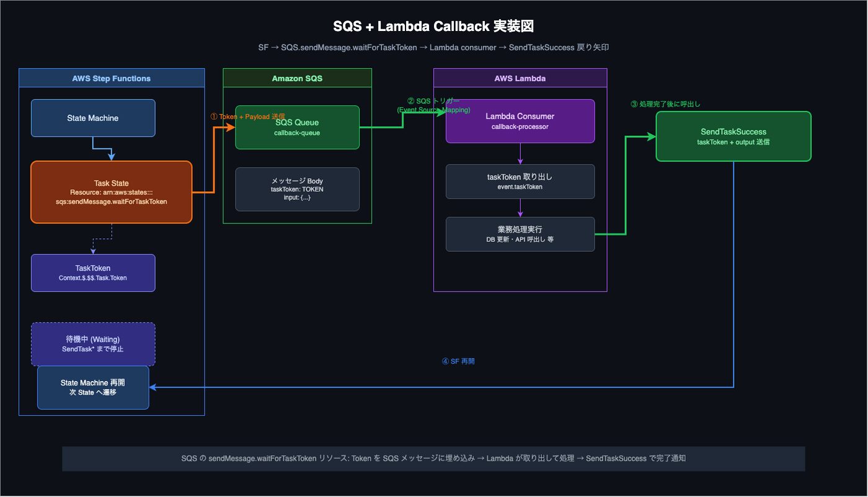Click the State Machine 再開 node
Image resolution: width=868 pixels, height=497 pixels.
tap(93, 387)
